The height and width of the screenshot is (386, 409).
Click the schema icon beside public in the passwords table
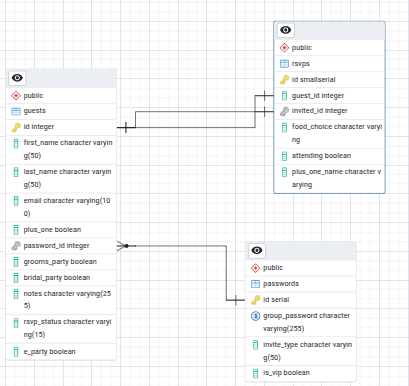tap(255, 268)
